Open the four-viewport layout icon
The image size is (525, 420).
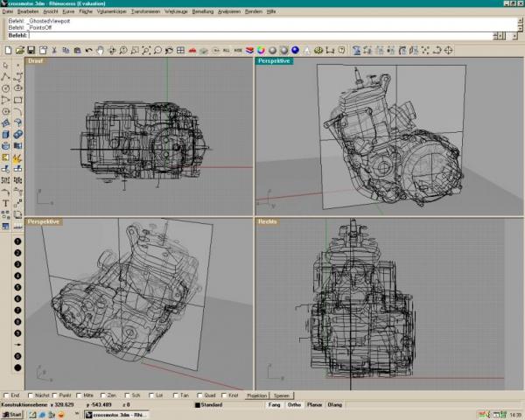coord(180,51)
